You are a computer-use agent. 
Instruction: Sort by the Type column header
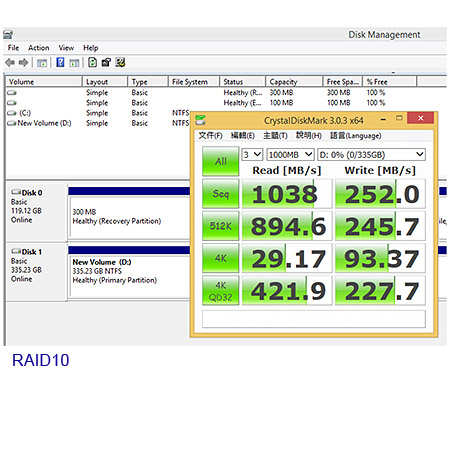click(148, 82)
